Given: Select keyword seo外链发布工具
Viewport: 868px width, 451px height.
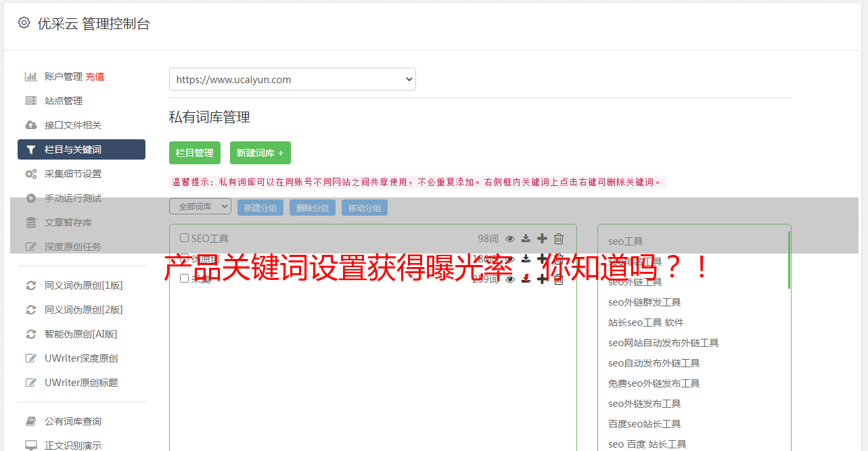Looking at the screenshot, I should (645, 404).
